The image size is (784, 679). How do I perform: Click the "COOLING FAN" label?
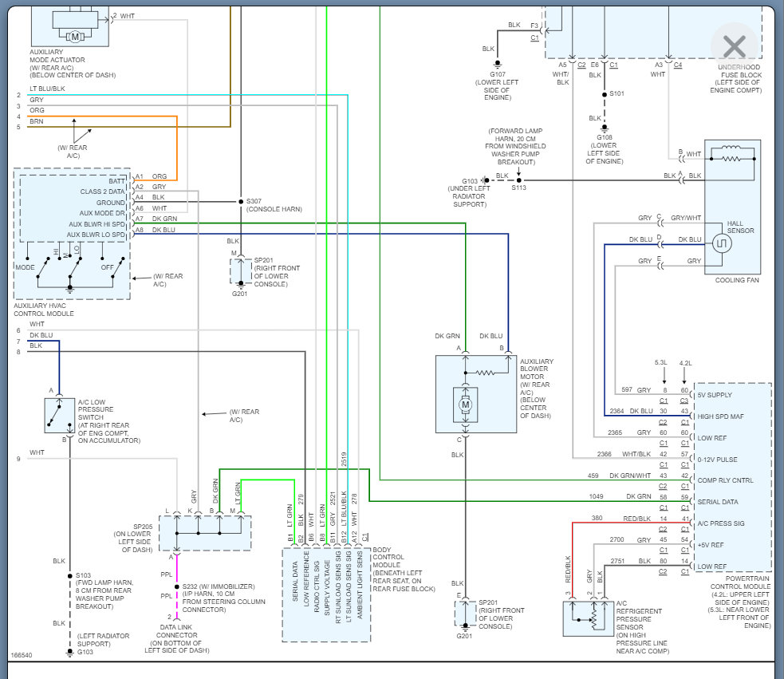point(736,280)
